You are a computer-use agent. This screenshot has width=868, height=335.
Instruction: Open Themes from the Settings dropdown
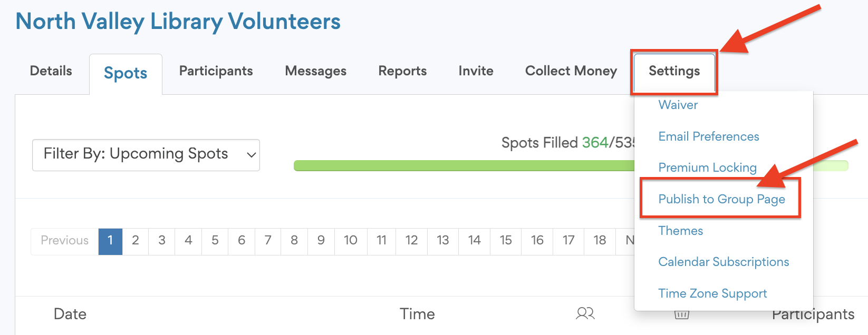click(x=680, y=231)
